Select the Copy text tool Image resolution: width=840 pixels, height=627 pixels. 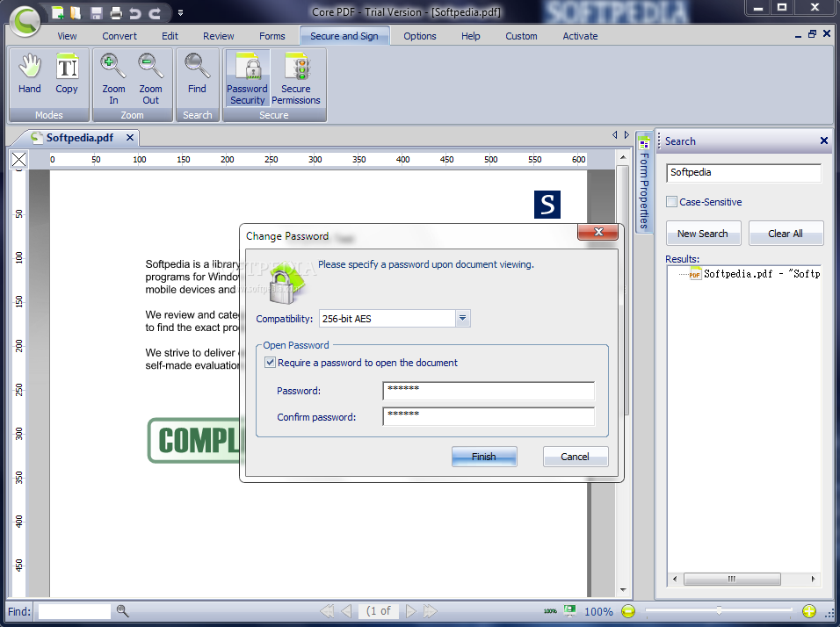[67, 75]
